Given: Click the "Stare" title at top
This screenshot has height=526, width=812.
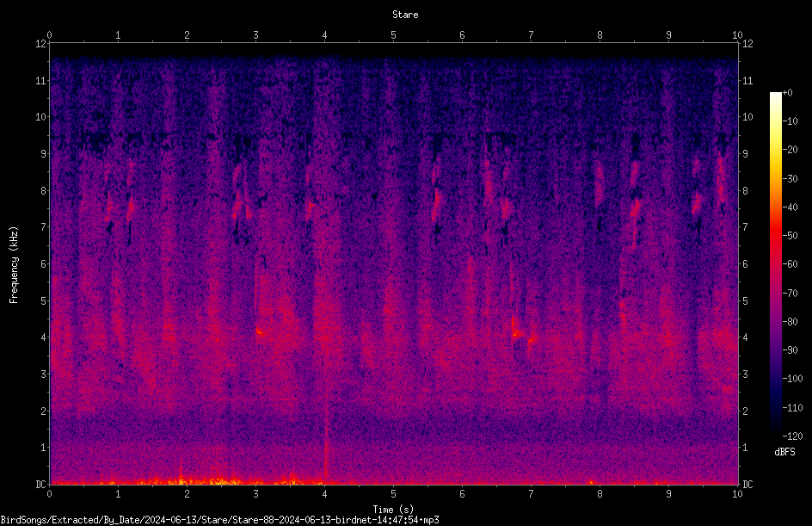Looking at the screenshot, I should [x=405, y=15].
